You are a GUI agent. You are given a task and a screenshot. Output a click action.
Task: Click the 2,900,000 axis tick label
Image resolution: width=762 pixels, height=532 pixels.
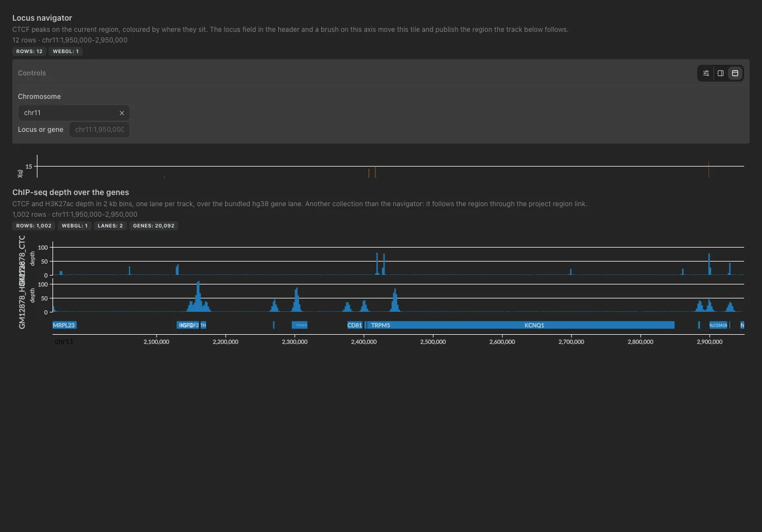pos(709,342)
